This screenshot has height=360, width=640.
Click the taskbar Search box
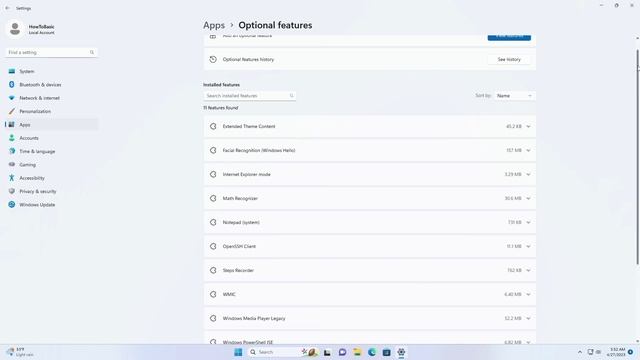(x=282, y=352)
